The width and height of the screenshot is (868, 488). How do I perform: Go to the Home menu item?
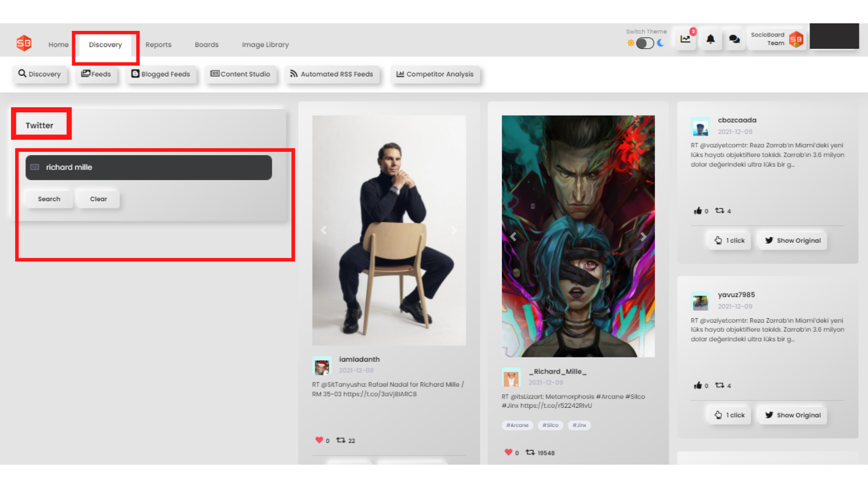(x=59, y=44)
